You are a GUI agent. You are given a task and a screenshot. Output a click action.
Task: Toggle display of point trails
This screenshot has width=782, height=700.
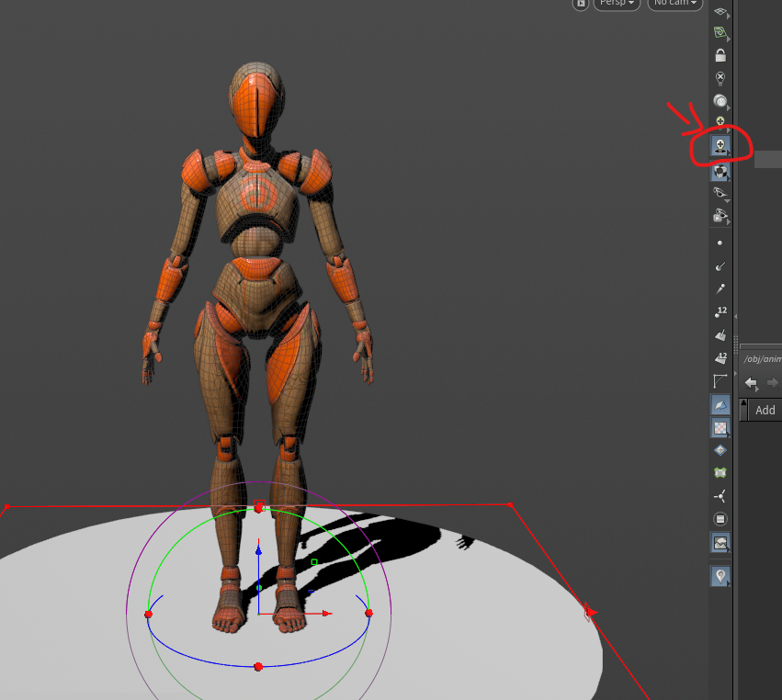pyautogui.click(x=720, y=289)
